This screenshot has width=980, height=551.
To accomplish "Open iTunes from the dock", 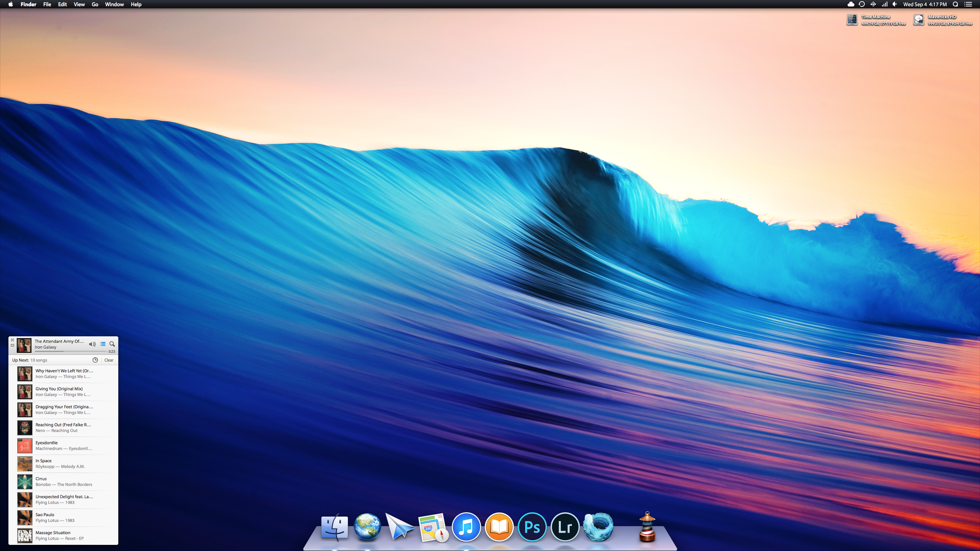I will pyautogui.click(x=466, y=527).
